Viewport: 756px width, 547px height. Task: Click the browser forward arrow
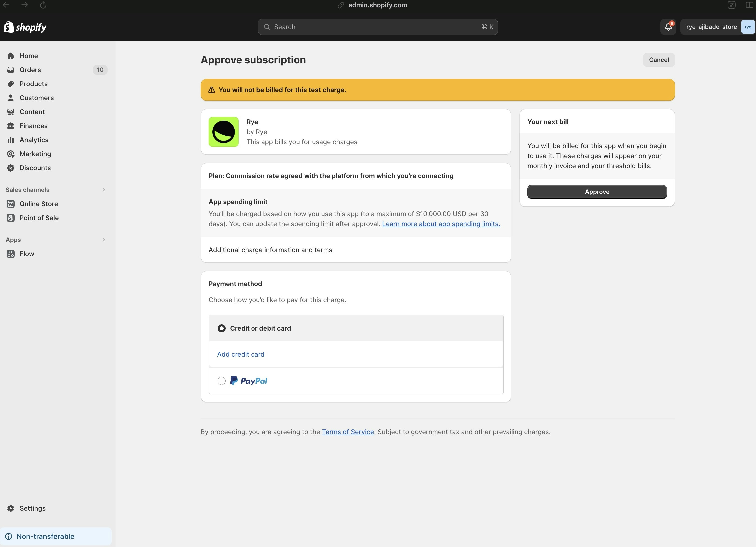(x=24, y=5)
